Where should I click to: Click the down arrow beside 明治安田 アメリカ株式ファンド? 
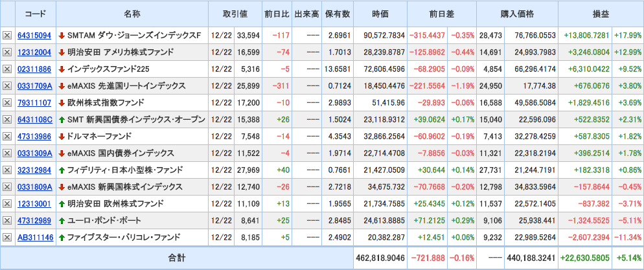tap(62, 52)
